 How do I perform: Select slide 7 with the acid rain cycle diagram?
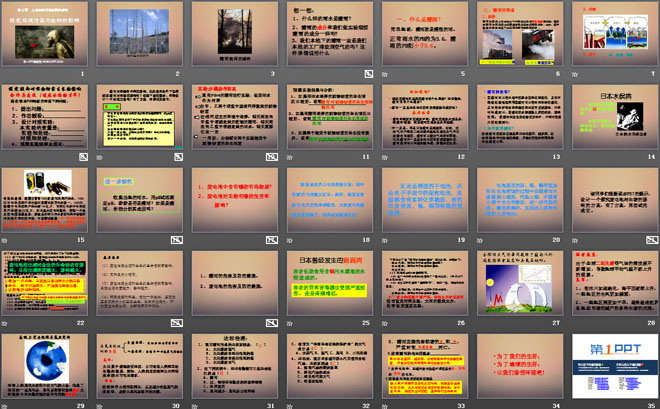point(615,34)
